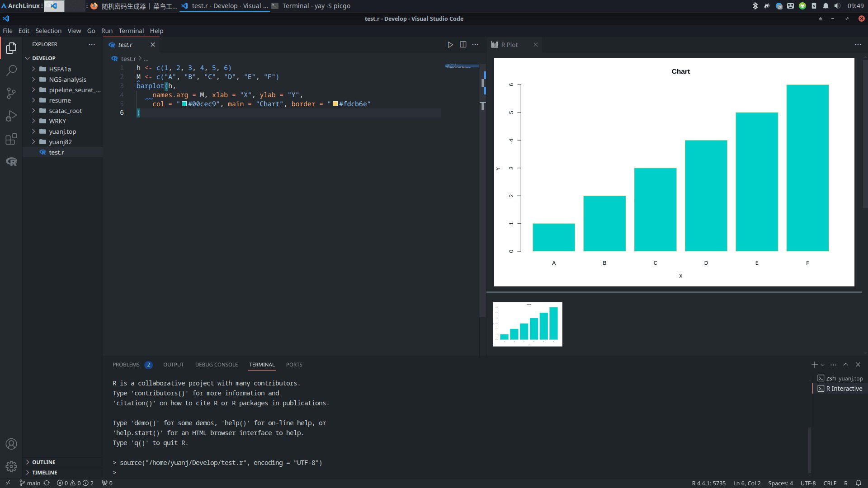
Task: Switch to the PROBLEMS panel tab
Action: [126, 365]
